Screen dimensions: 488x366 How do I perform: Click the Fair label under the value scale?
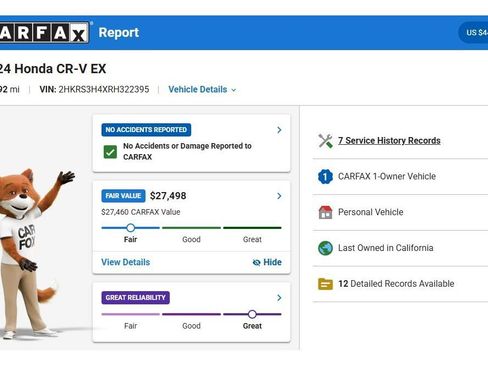pos(130,239)
